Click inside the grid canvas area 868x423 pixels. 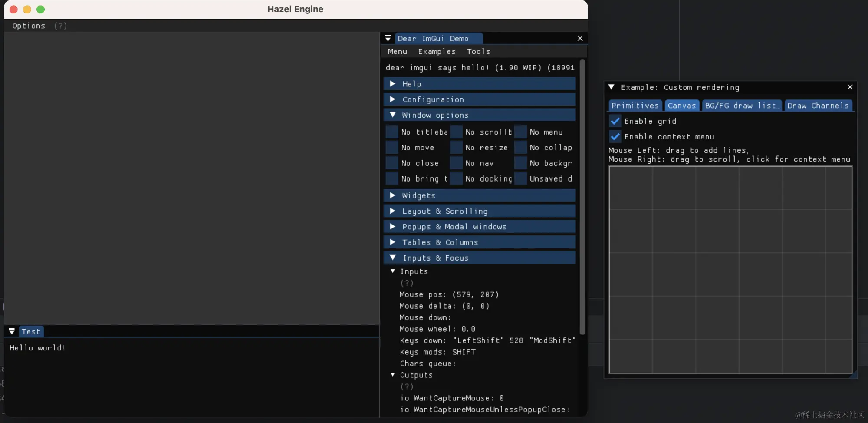730,270
